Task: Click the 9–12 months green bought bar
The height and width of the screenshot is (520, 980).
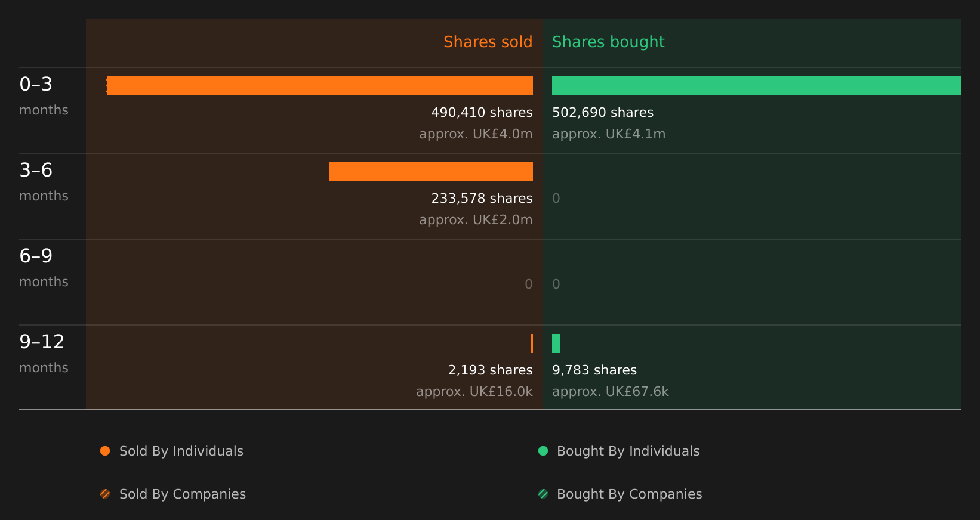Action: [556, 343]
